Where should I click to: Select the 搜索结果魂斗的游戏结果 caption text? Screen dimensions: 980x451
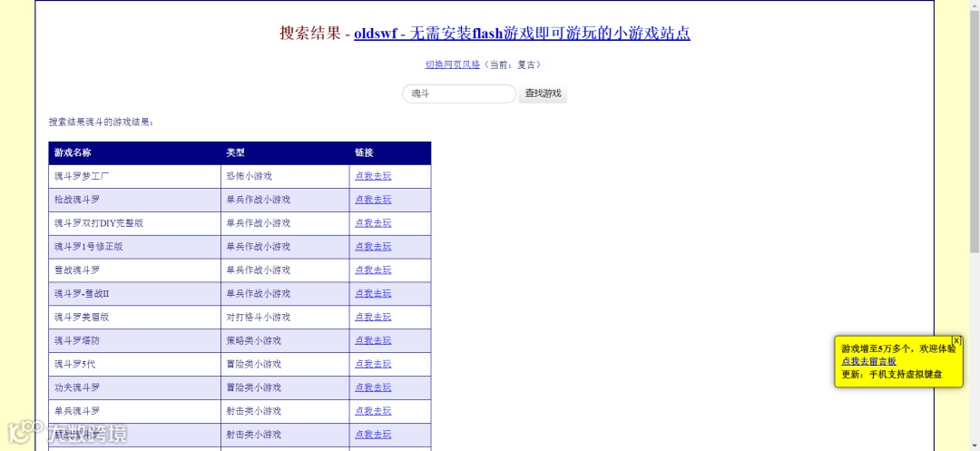click(x=102, y=122)
